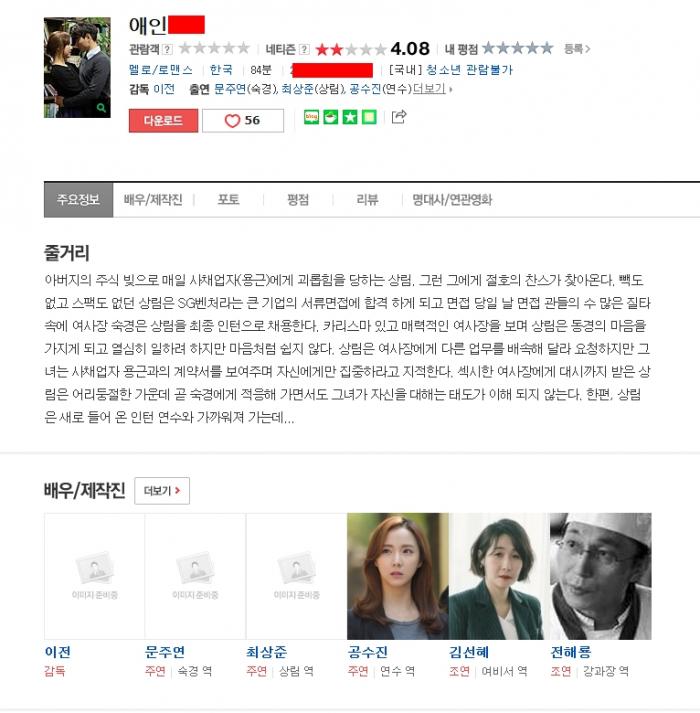Share to Naver cafe cup icon
Screen dimensions: 700x713
331,117
